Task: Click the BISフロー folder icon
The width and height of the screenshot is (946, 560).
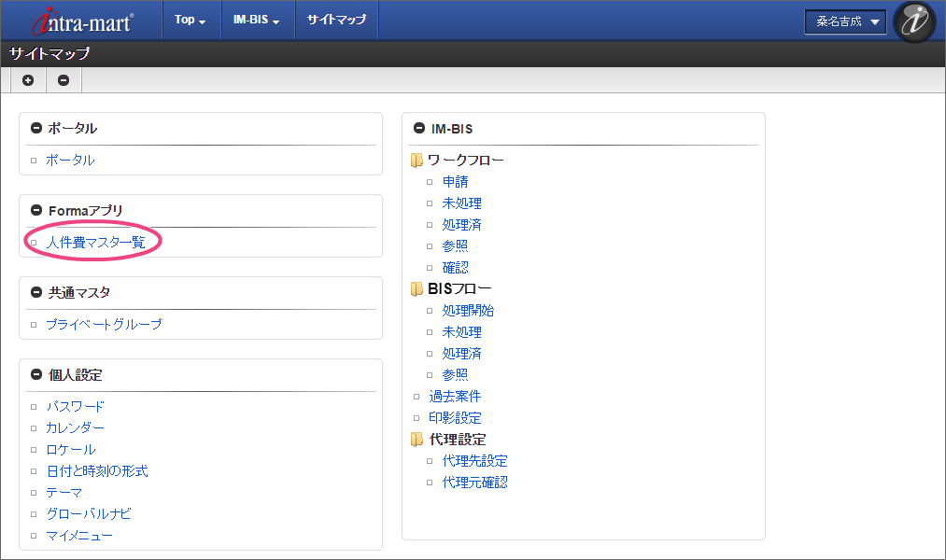Action: point(417,289)
